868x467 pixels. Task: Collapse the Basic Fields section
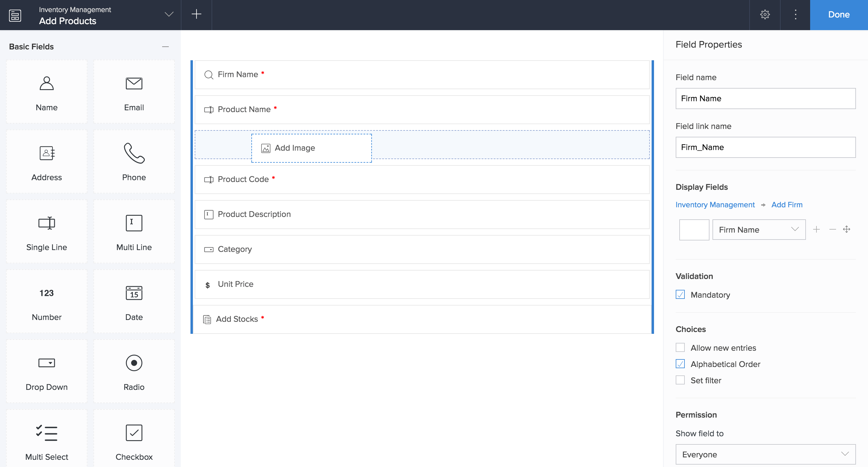165,47
